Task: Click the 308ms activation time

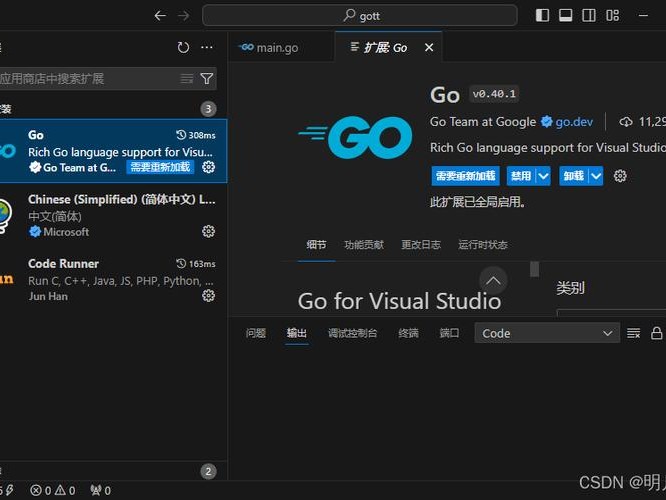Action: (196, 135)
